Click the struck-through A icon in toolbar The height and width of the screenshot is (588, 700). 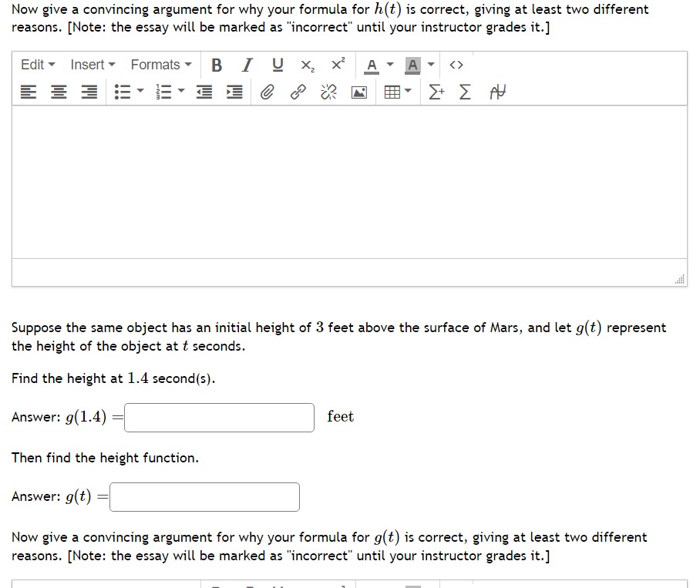497,92
